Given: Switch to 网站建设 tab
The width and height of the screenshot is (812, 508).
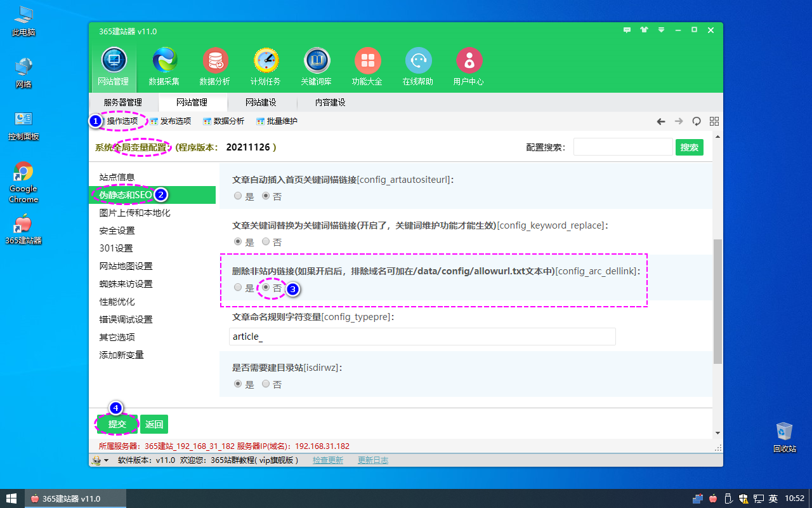Looking at the screenshot, I should 261,102.
